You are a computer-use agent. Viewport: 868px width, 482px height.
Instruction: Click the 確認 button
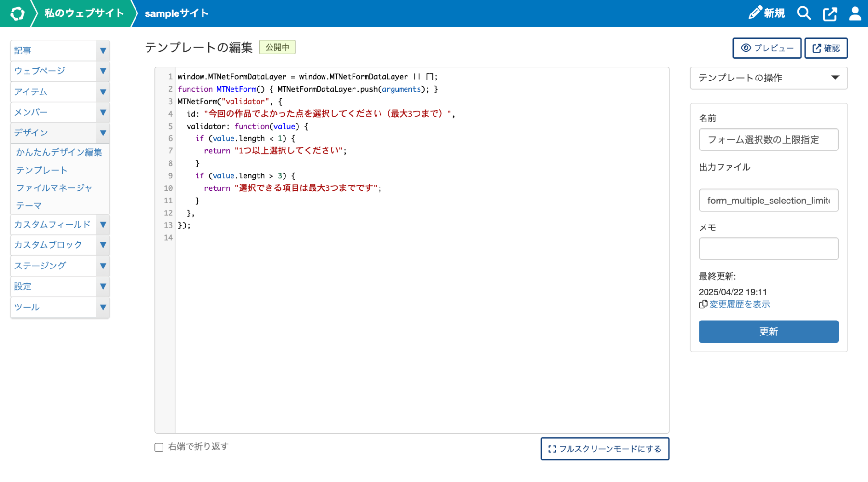(826, 48)
